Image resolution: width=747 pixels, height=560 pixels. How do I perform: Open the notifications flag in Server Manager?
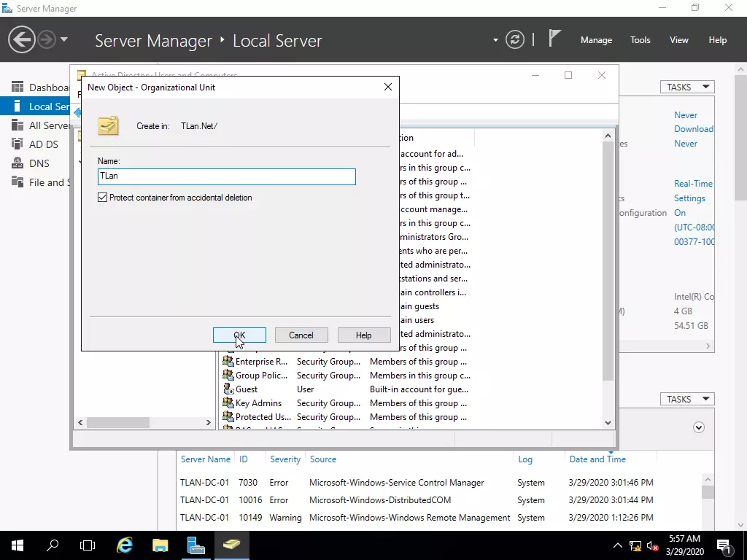[554, 39]
